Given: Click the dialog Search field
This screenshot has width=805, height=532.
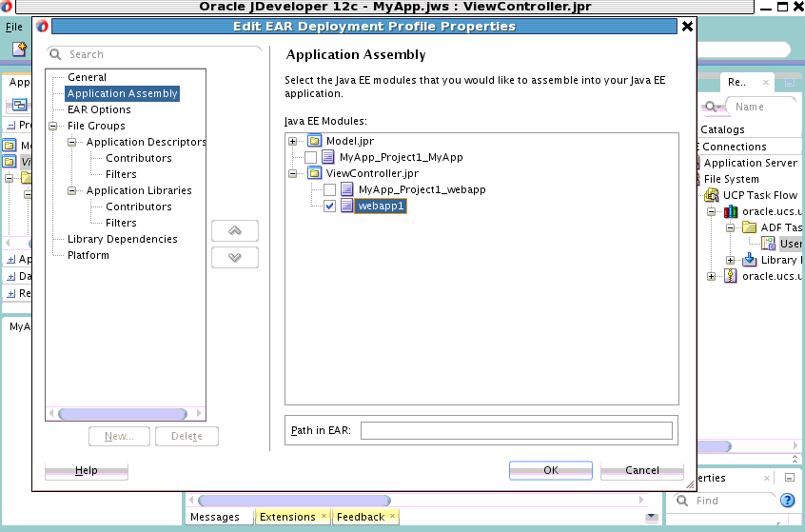Looking at the screenshot, I should tap(154, 54).
